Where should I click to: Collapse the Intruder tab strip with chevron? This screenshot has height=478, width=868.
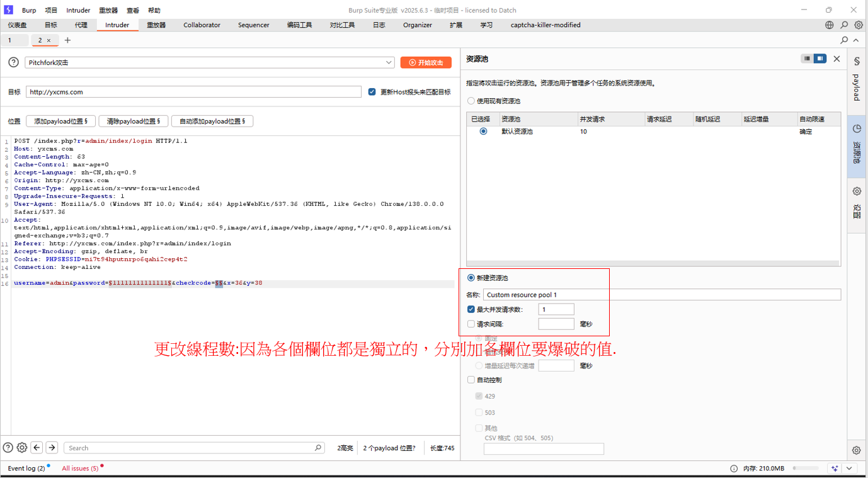(856, 40)
